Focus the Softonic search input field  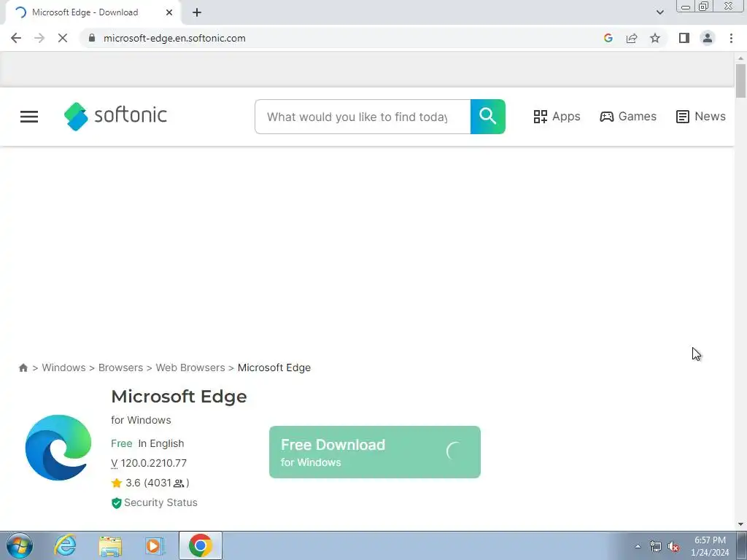[363, 117]
